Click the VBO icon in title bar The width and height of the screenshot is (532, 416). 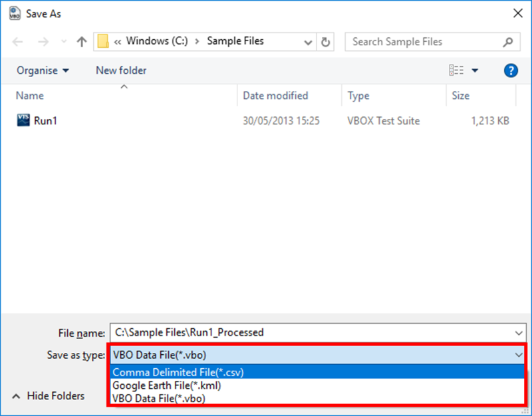pos(15,13)
